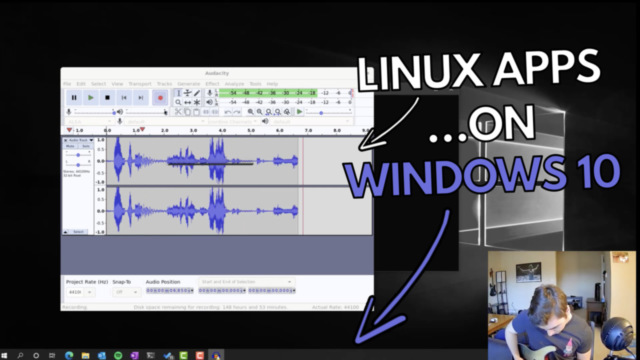The image size is (640, 360).
Task: Open the Effect menu
Action: click(212, 84)
